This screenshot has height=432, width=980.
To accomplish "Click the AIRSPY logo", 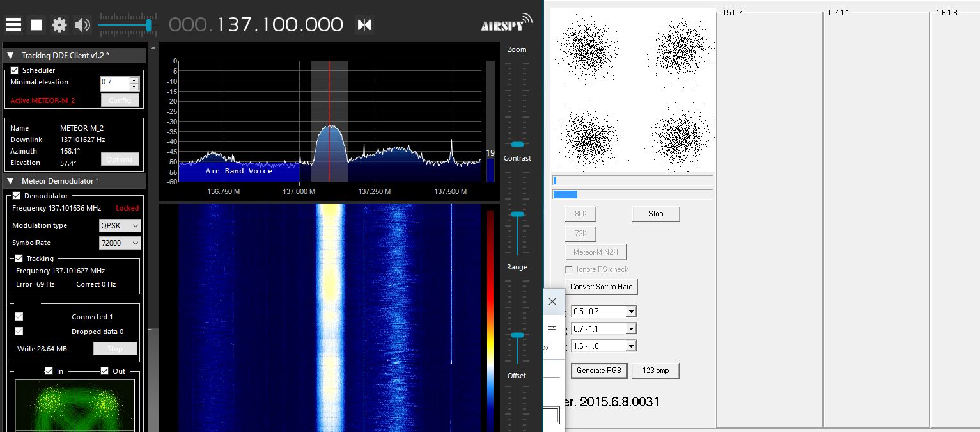I will point(506,23).
